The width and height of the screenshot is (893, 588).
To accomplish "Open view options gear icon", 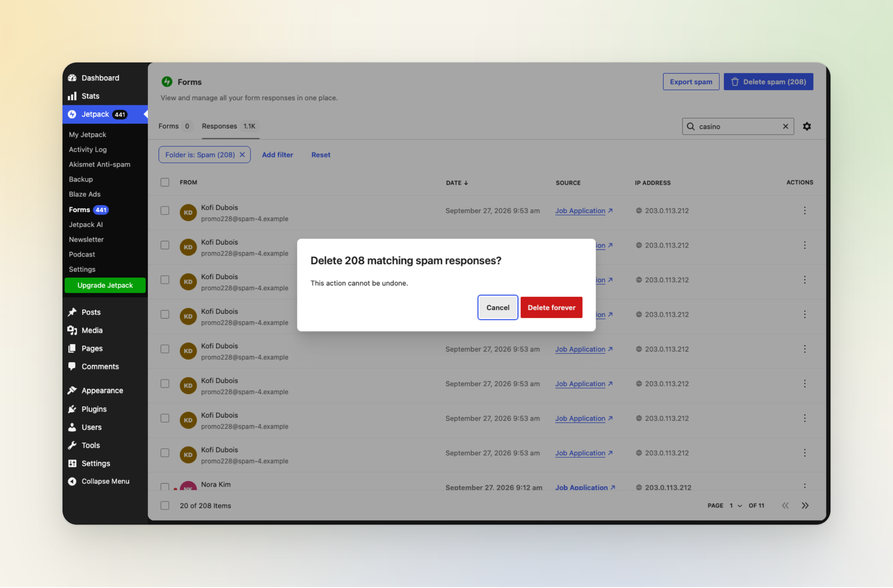I will (807, 126).
